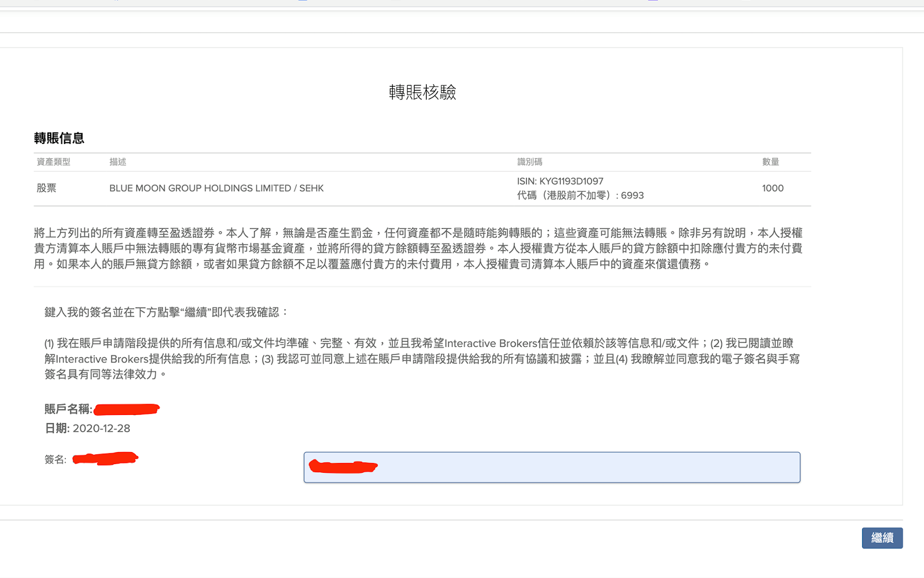
Task: Click the transfer authorization paragraph starting 將上方列出
Action: pyautogui.click(x=419, y=249)
